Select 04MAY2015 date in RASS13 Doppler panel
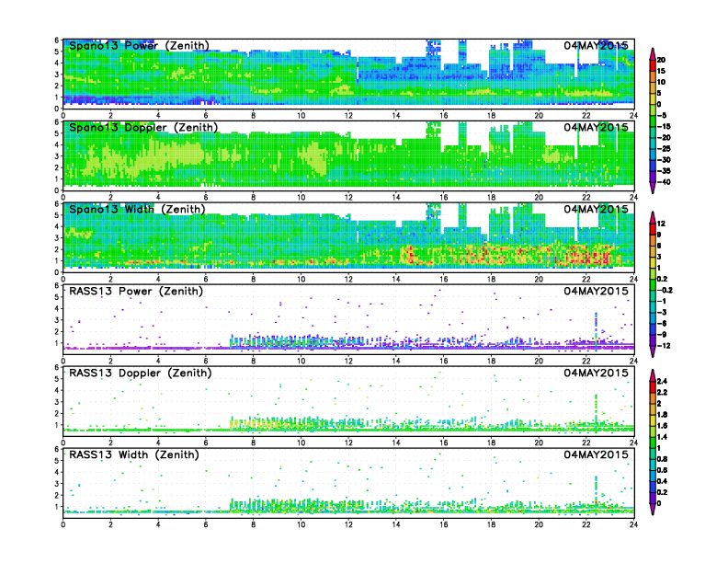Image resolution: width=728 pixels, height=563 pixels. [x=597, y=373]
